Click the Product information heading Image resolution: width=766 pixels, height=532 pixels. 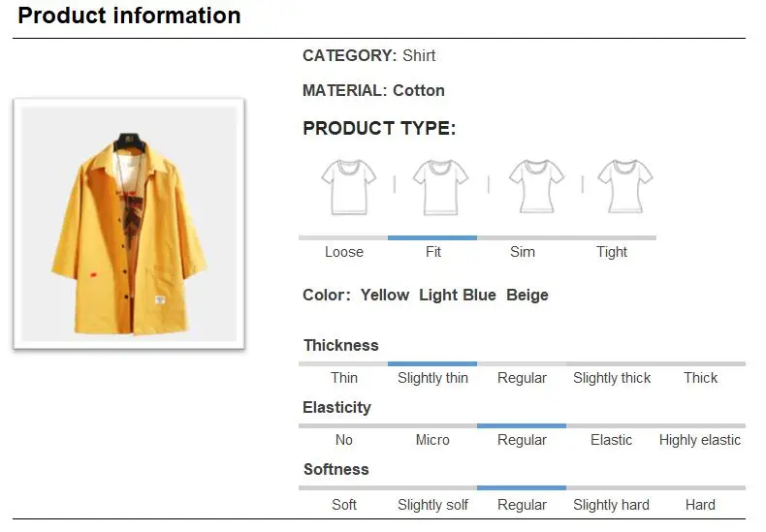tap(130, 16)
